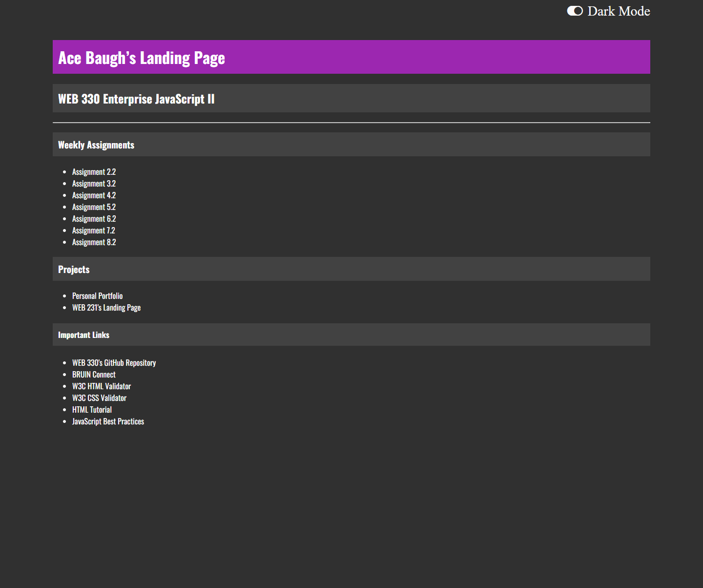Toggle the Dark Mode switch

coord(575,11)
